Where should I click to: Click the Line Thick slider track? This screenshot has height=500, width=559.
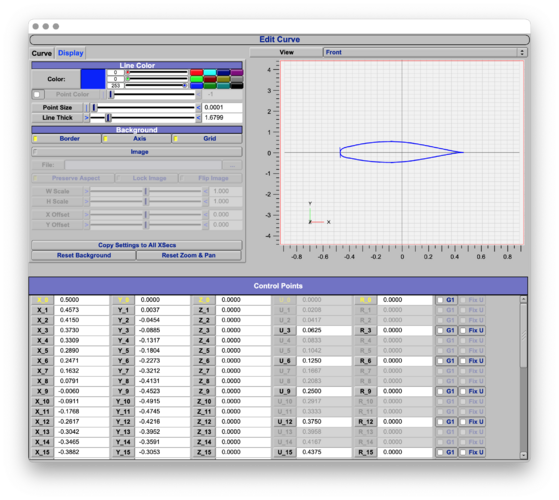143,118
